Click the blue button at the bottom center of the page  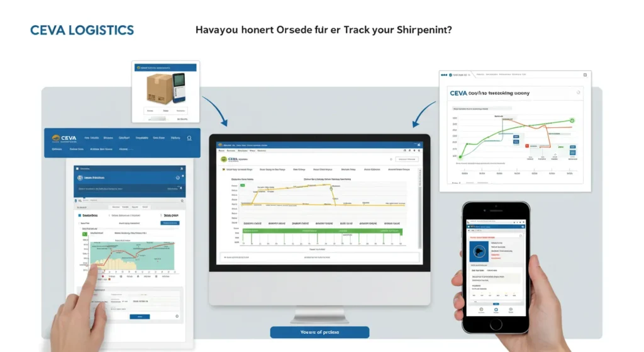[319, 332]
